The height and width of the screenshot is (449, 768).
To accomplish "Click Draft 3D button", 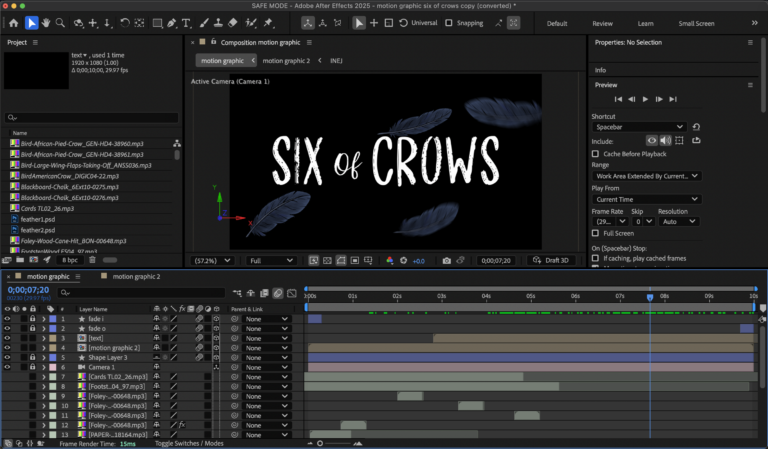I will pyautogui.click(x=551, y=260).
